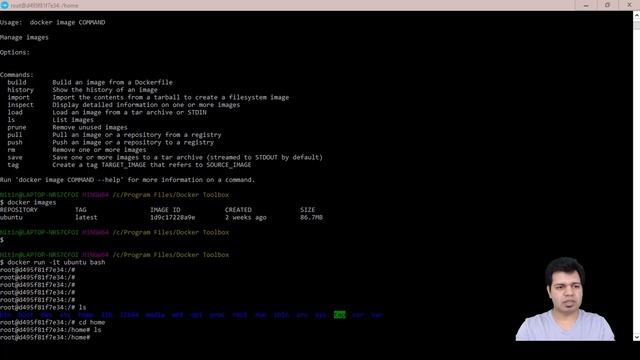Click the "history" command name
Screen dimensions: 640x360
point(20,90)
